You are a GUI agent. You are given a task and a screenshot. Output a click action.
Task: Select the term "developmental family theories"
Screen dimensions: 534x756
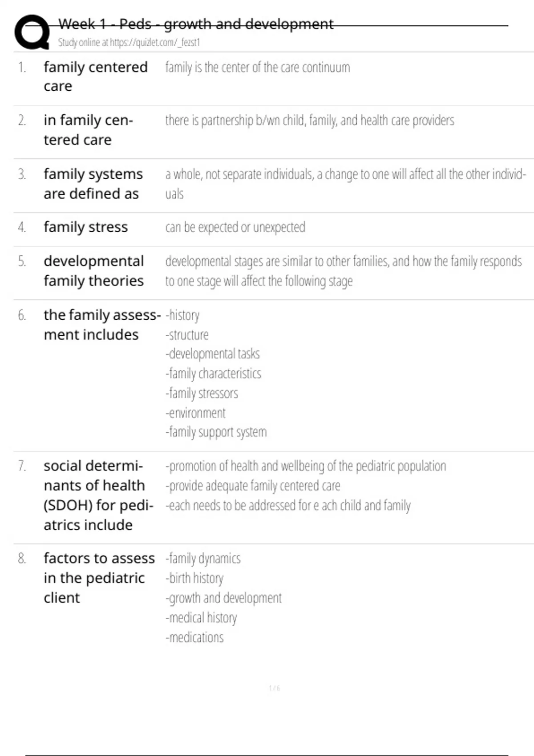93,271
